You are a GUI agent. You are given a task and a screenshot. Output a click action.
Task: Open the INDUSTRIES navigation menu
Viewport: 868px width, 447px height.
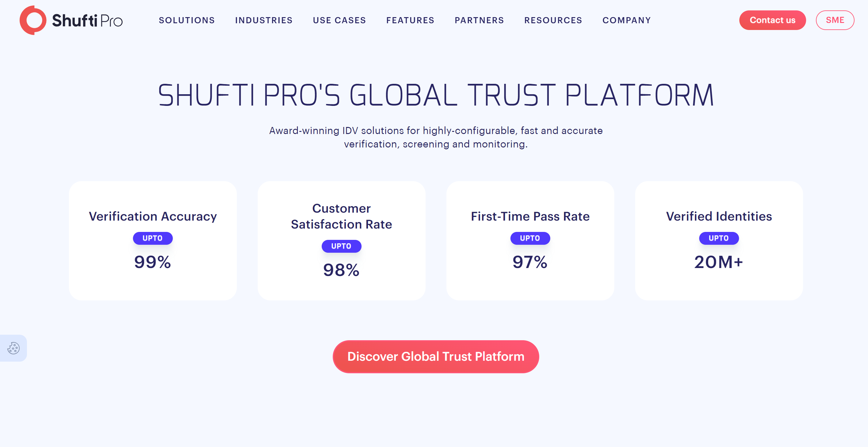pos(264,20)
